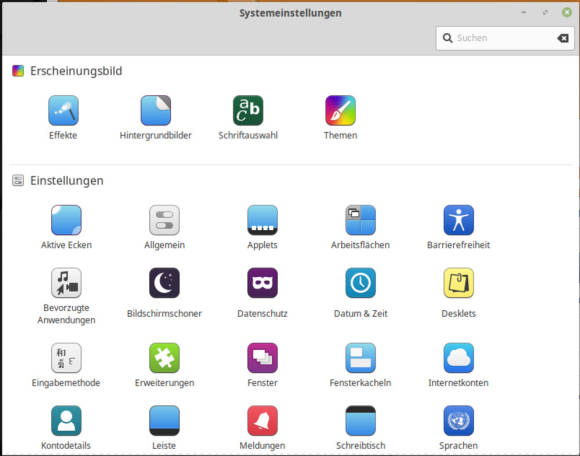Open Bevorzugte Anwendungen settings
This screenshot has height=456, width=580.
click(x=66, y=283)
